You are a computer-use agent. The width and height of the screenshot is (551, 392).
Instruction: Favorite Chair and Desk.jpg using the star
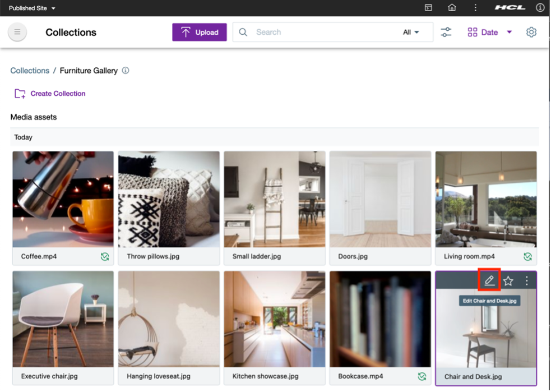[x=508, y=280]
